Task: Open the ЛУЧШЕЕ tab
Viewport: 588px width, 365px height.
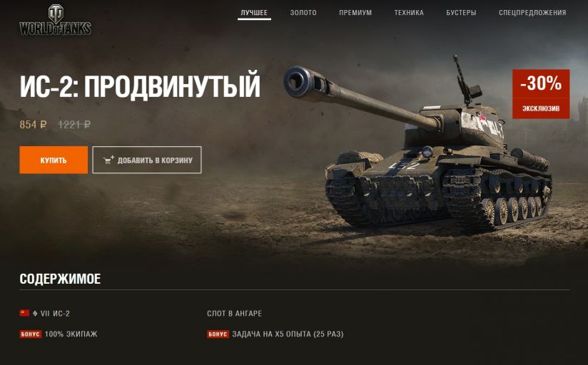Action: 254,13
